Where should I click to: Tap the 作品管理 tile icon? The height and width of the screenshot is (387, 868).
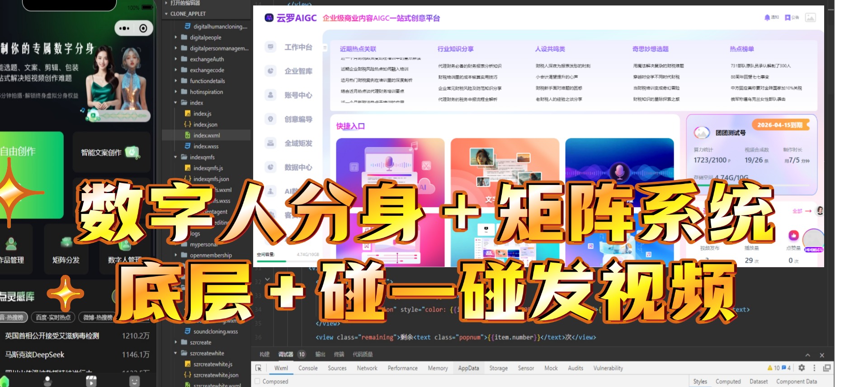[x=11, y=244]
